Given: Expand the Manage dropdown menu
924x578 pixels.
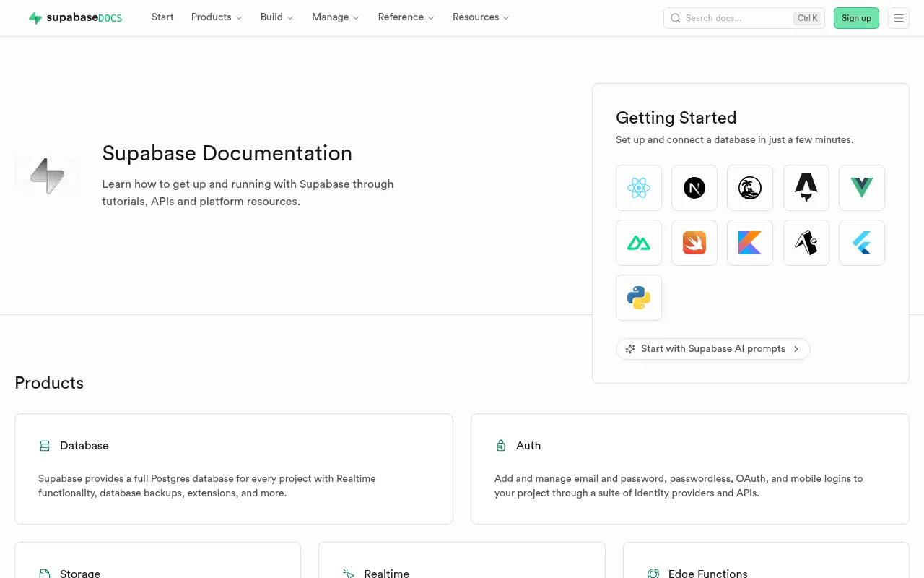Looking at the screenshot, I should [336, 17].
